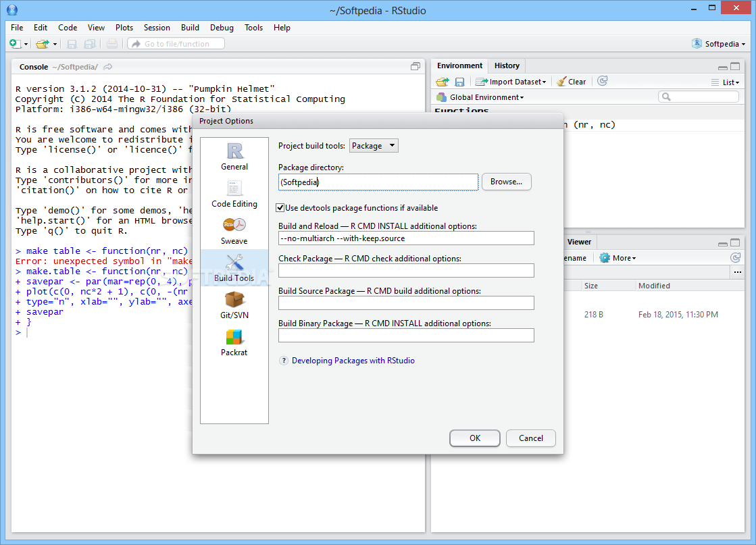Click the Go to file/function field

point(176,44)
